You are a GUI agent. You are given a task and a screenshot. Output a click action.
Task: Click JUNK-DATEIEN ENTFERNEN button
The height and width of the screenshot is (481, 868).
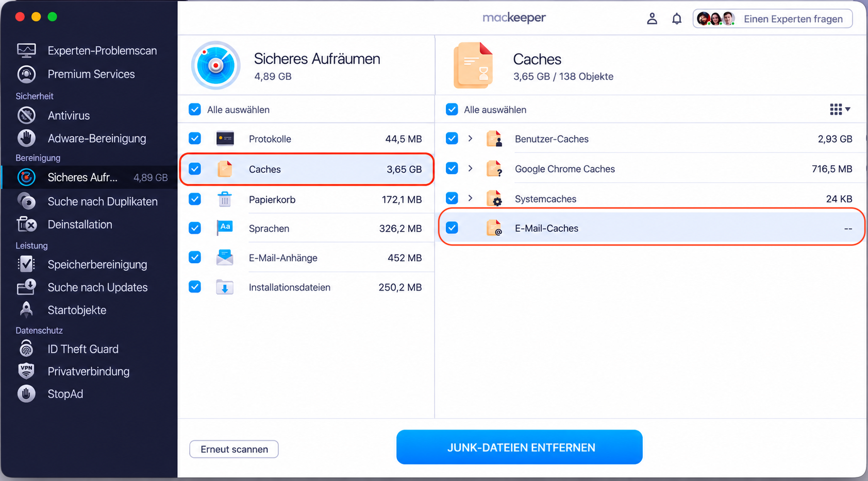click(520, 447)
